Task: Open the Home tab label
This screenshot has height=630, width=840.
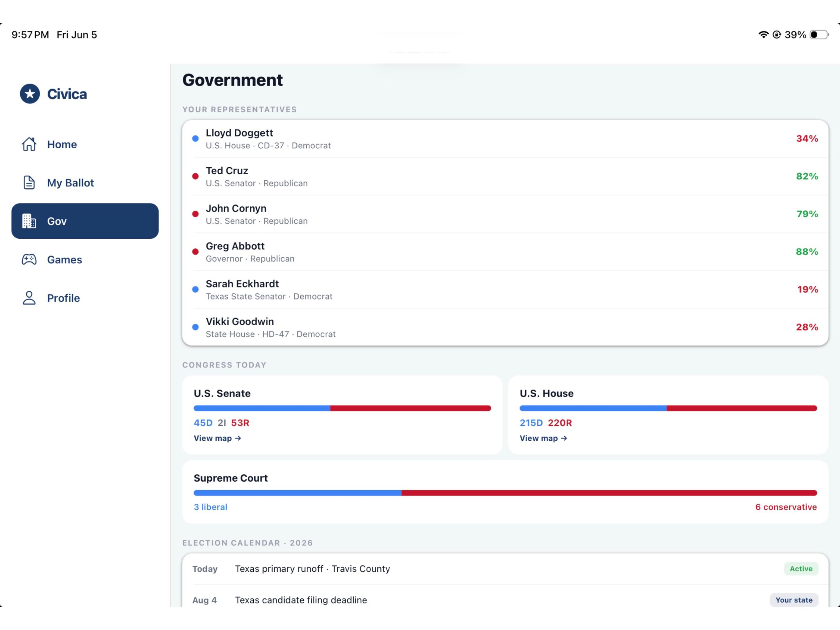Action: click(62, 144)
